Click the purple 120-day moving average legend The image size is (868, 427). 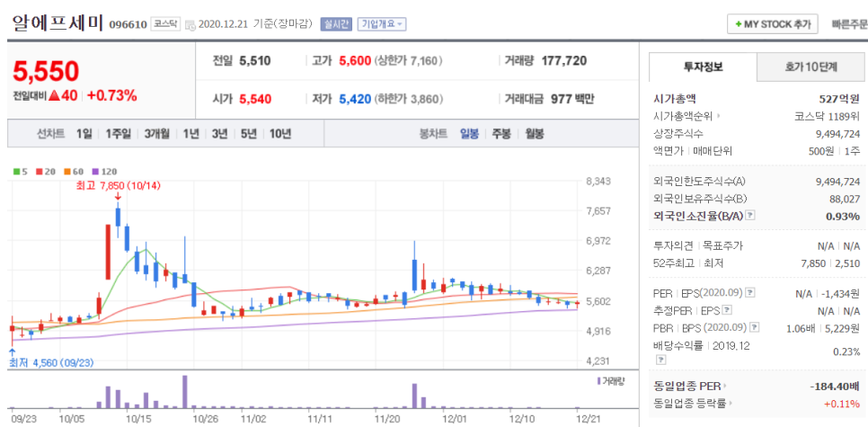coord(104,171)
